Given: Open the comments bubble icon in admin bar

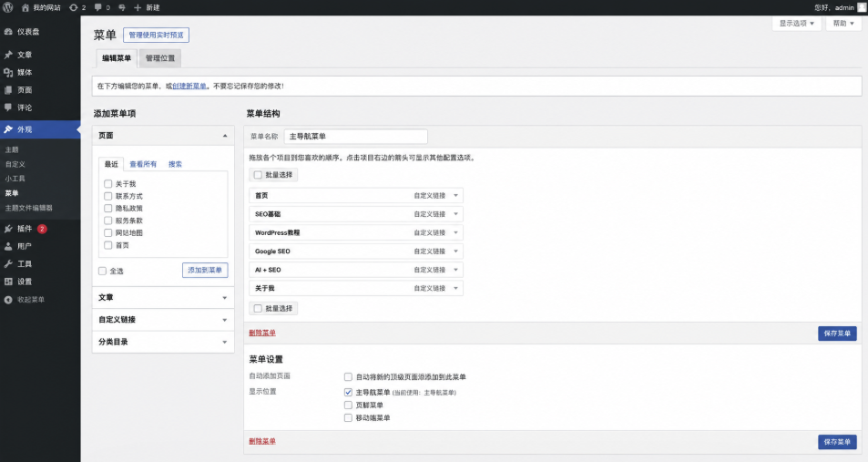Looking at the screenshot, I should [x=98, y=8].
